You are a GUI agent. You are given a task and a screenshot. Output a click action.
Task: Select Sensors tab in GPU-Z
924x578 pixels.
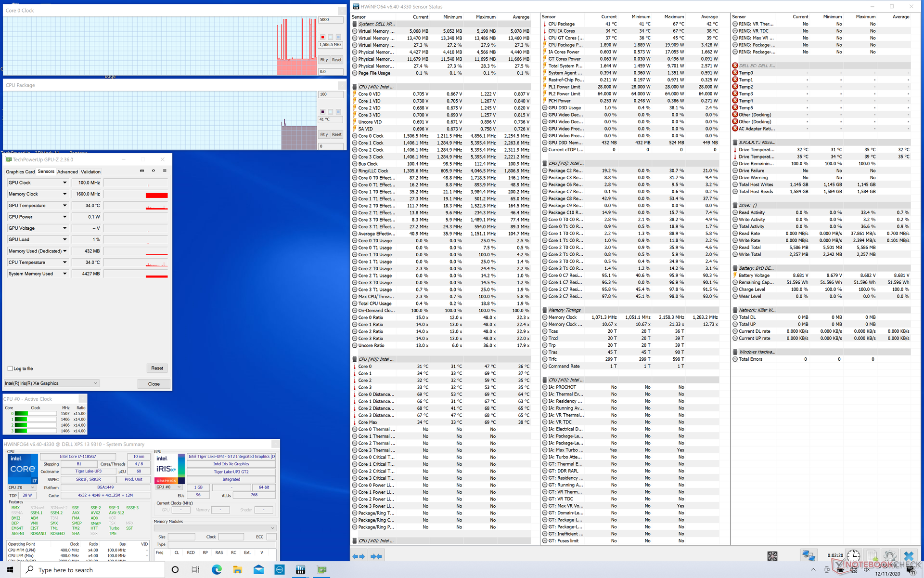(46, 171)
